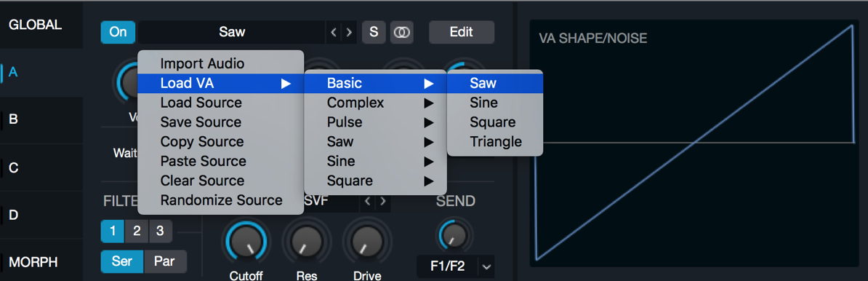
Task: Open the F1/F2 send dropdown
Action: [x=456, y=266]
